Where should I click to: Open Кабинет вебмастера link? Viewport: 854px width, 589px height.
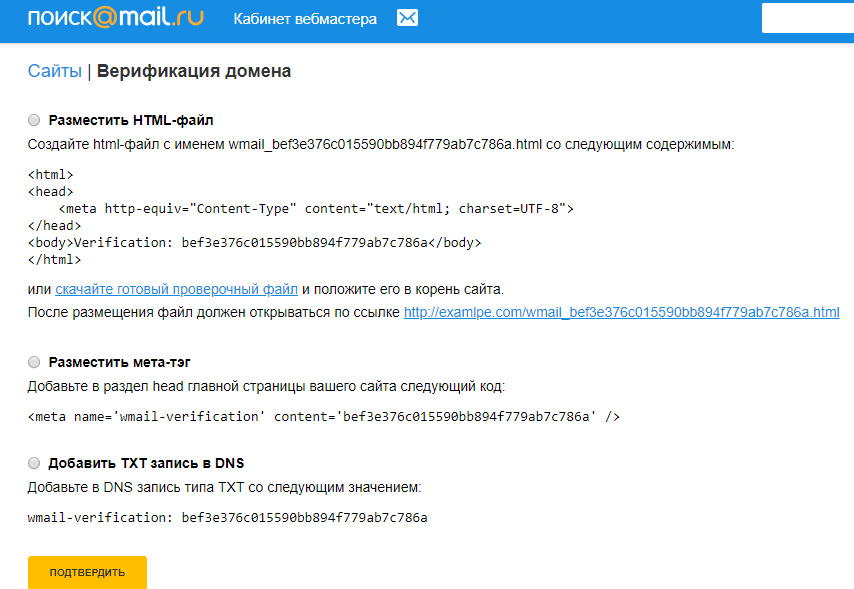(x=305, y=19)
